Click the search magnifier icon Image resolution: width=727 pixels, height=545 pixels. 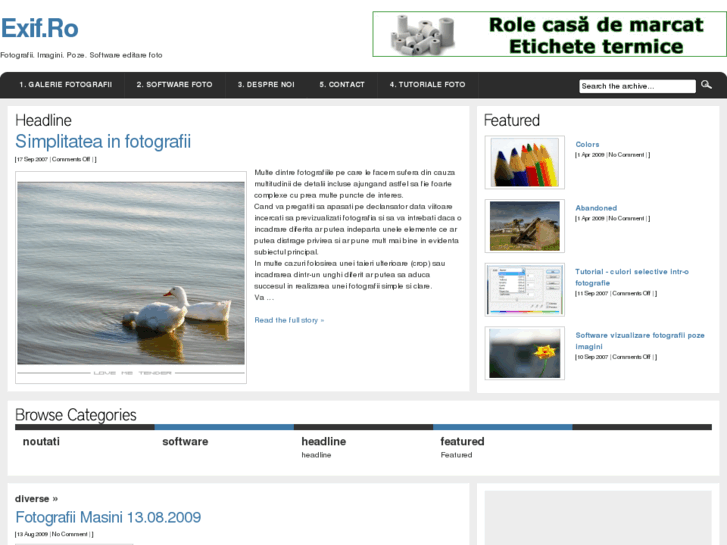click(706, 84)
